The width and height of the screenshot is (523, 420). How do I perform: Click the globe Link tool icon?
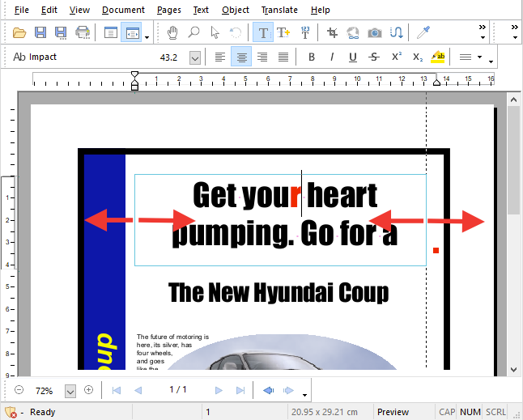[353, 32]
